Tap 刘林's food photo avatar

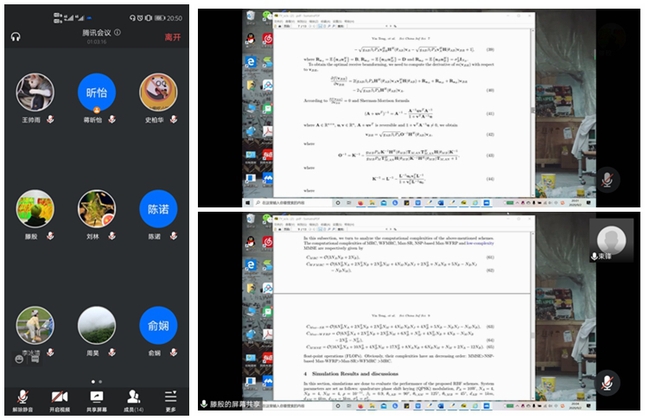(96, 209)
